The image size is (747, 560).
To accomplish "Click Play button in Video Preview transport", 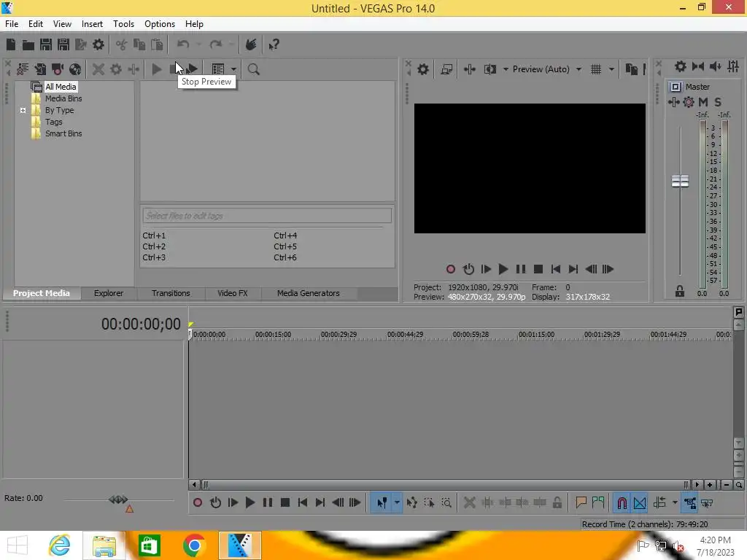I will click(x=503, y=270).
